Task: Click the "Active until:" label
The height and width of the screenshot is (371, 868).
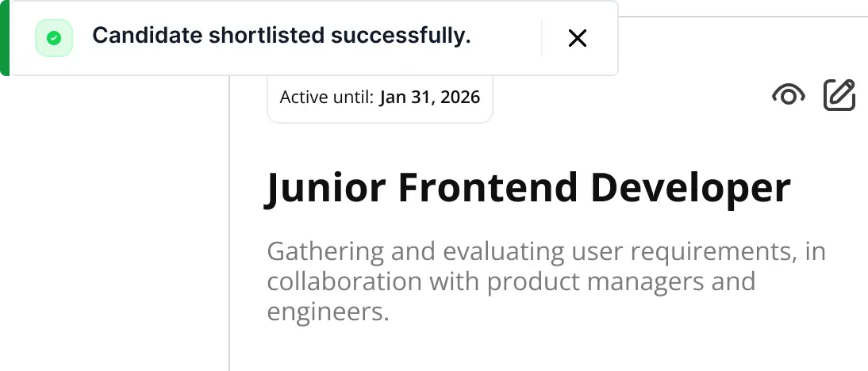Action: pos(326,98)
